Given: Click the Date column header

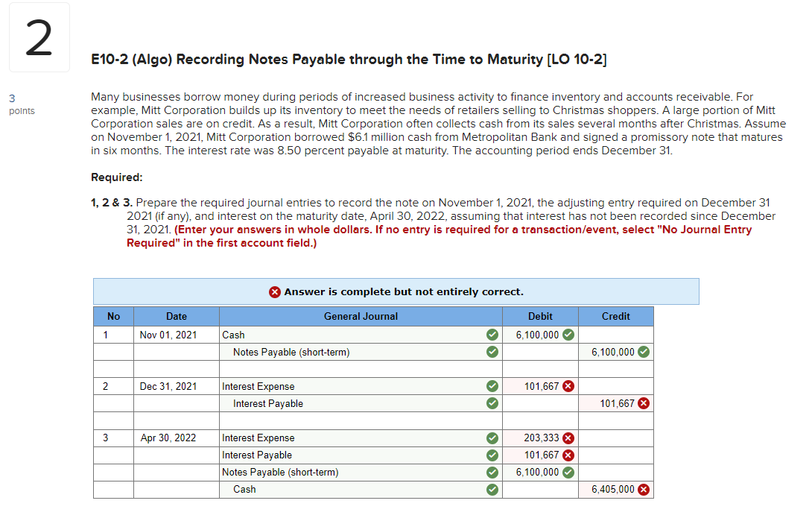Looking at the screenshot, I should tap(176, 317).
